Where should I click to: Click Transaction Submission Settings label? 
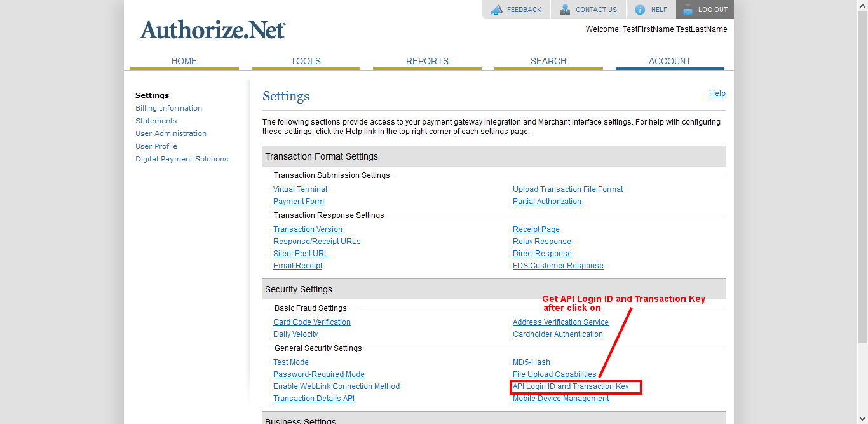332,175
